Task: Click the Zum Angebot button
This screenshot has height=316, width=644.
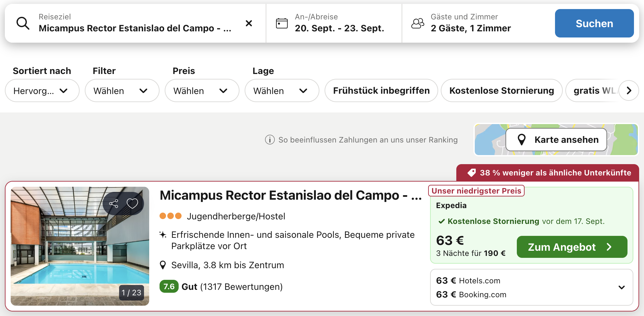Action: (x=572, y=247)
